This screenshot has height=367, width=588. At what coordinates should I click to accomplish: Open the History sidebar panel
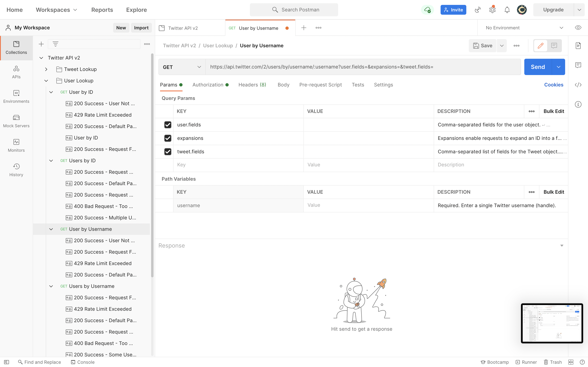pos(16,170)
